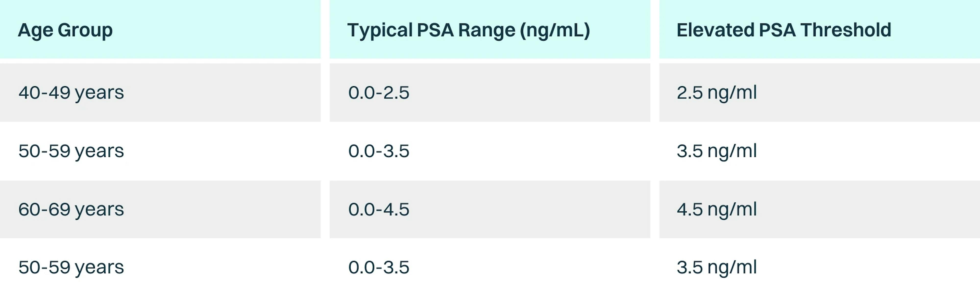Select 3.5 ng/ml cell directly below 2.5 ng/ml
980x297 pixels.
717,151
